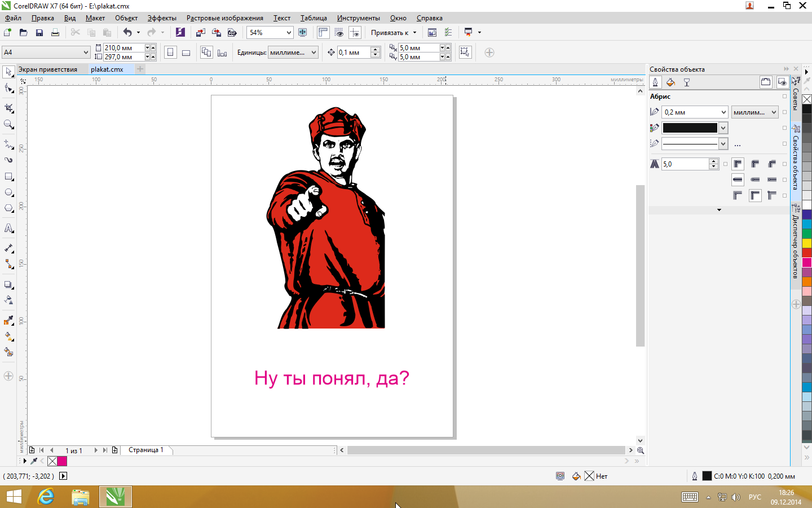
Task: Open the Fill section in Object Properties
Action: [x=671, y=82]
